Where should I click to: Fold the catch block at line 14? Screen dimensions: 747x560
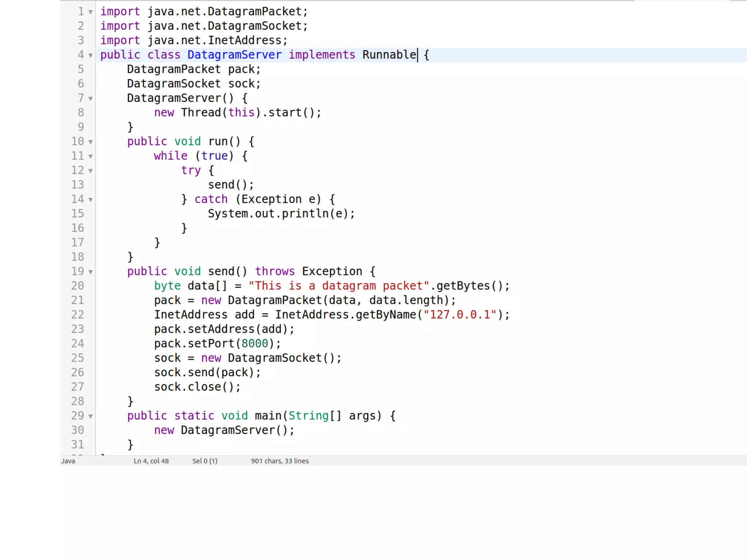[90, 200]
